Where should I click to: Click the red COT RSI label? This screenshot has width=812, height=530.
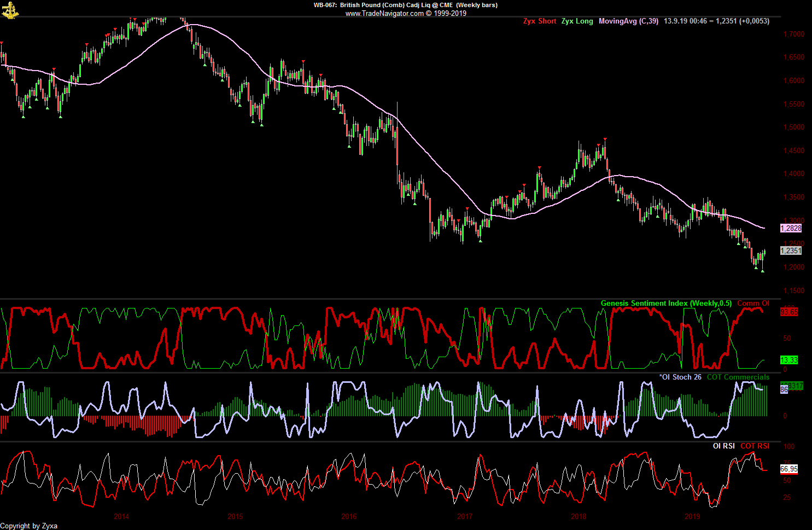(755, 446)
